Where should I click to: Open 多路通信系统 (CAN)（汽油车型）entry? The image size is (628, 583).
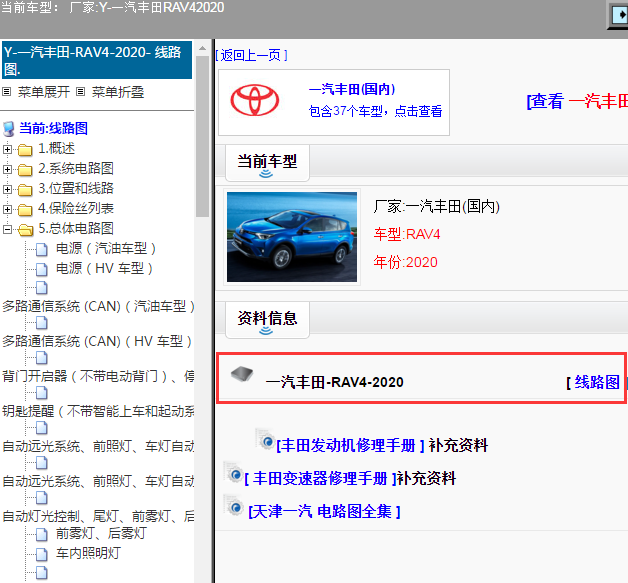point(98,306)
